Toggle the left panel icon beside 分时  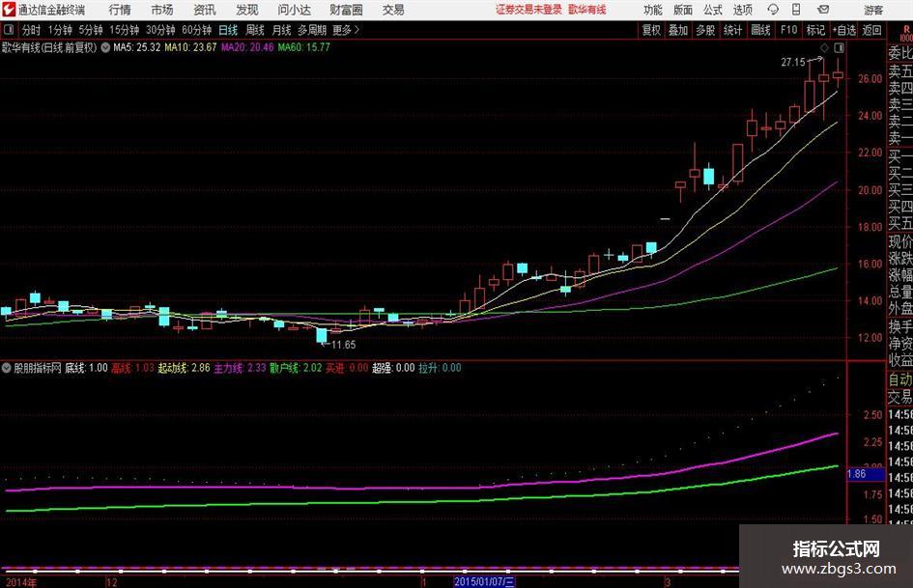[8, 30]
